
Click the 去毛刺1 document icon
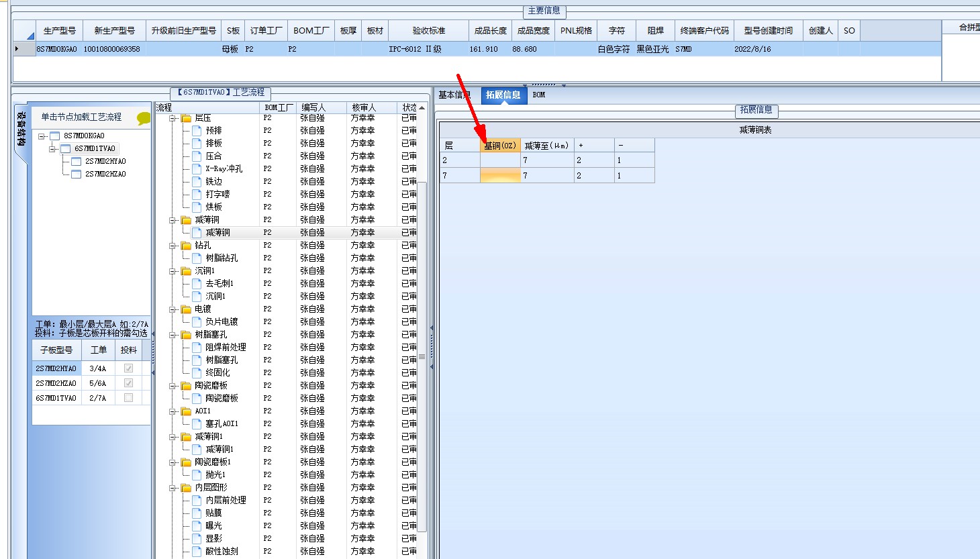tap(197, 283)
